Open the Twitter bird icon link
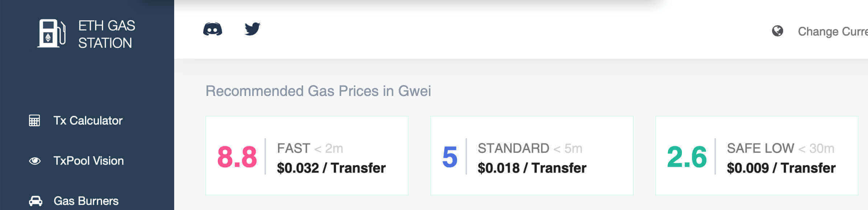Screen dimensions: 868x210 (252, 29)
